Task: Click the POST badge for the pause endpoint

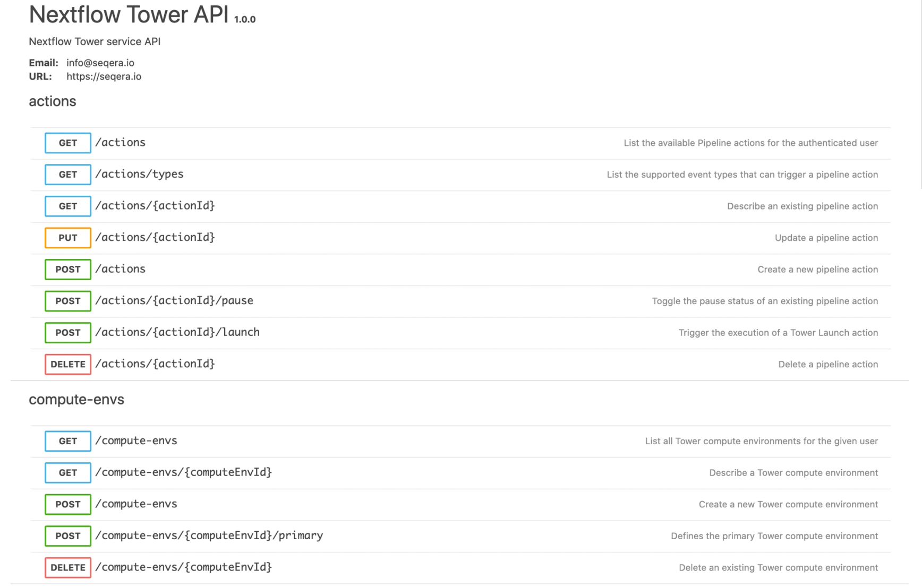Action: coord(68,301)
